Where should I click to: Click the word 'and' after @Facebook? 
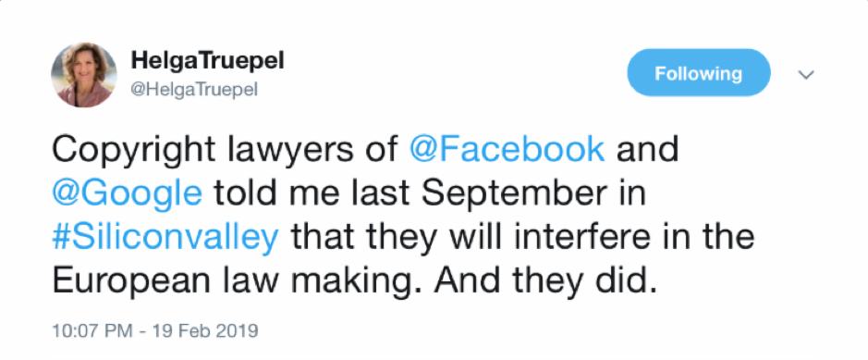(648, 150)
